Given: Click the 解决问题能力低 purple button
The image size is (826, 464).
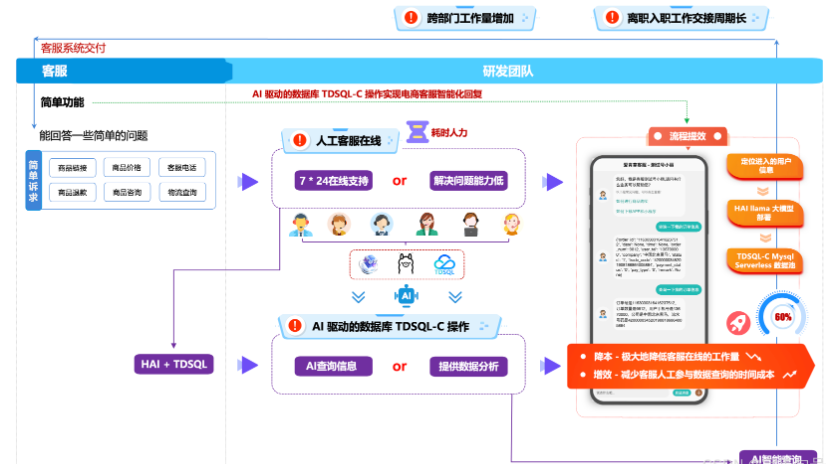Looking at the screenshot, I should point(468,181).
